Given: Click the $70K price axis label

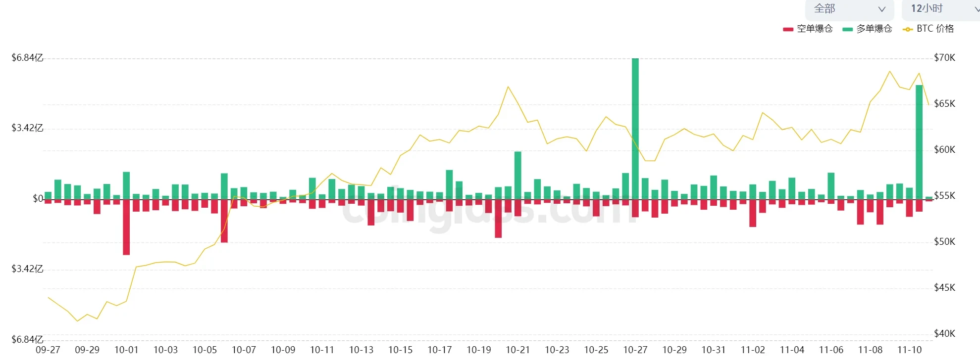Looking at the screenshot, I should click(944, 58).
